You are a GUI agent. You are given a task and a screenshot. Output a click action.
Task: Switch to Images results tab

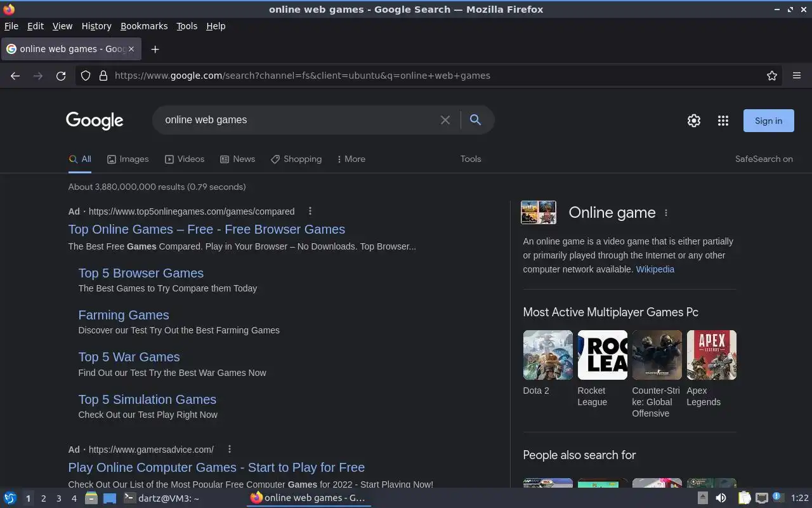click(128, 159)
